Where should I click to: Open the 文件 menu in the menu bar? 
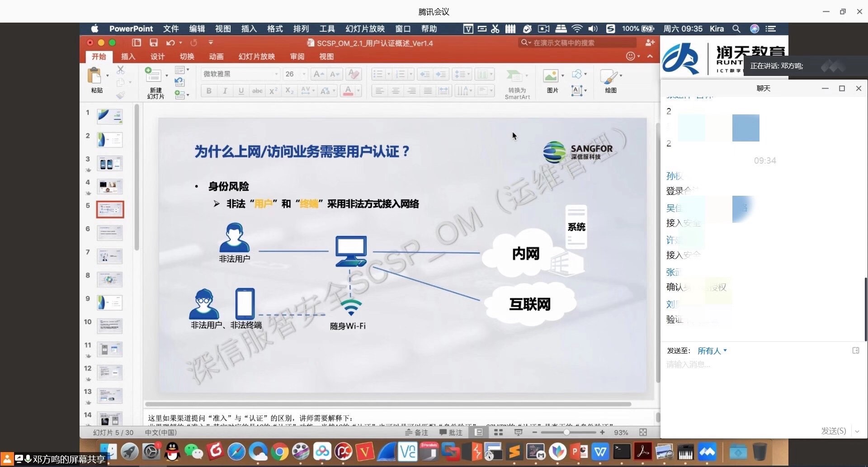(171, 28)
